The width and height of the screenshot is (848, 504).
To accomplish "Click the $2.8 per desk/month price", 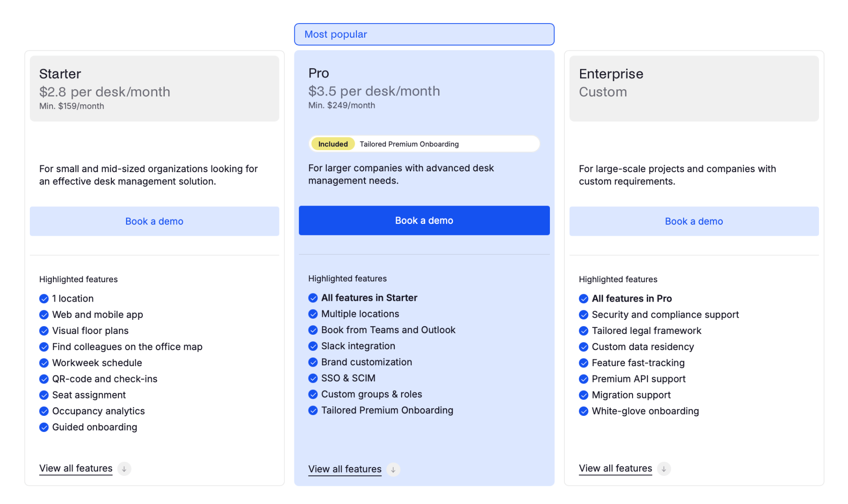I will [105, 92].
